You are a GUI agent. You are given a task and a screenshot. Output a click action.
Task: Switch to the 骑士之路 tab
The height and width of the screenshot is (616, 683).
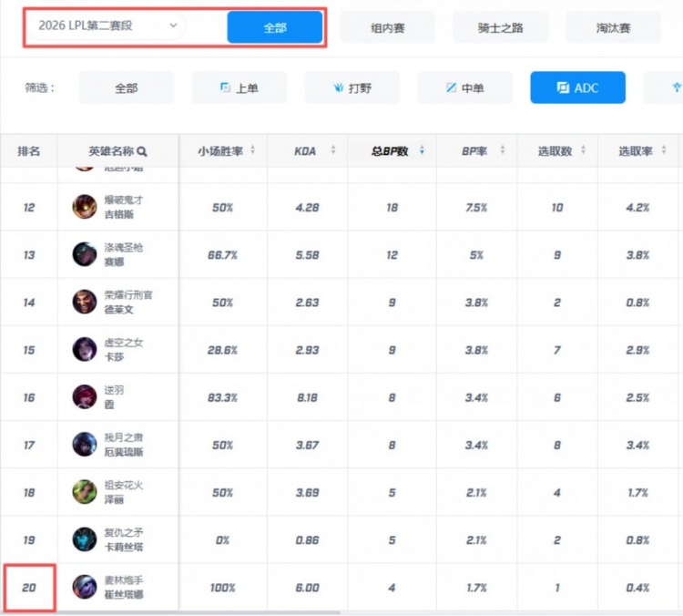(x=500, y=28)
